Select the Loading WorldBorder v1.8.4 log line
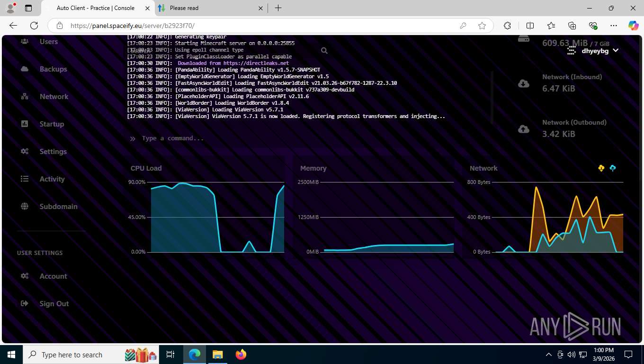 [x=208, y=103]
